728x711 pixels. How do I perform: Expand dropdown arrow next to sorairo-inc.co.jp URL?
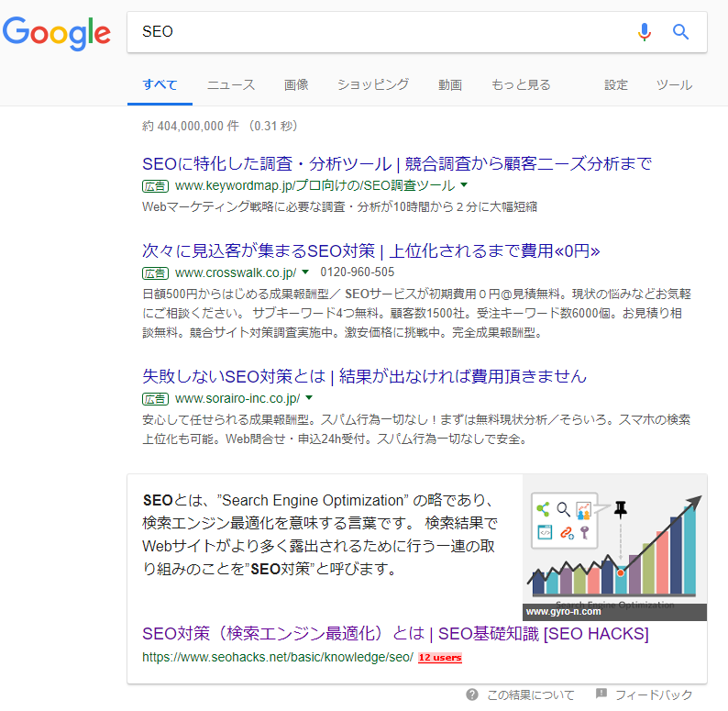(309, 398)
